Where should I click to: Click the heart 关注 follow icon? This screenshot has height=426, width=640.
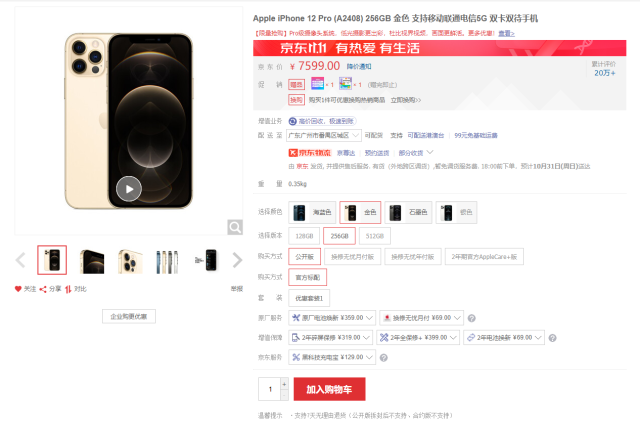18,289
